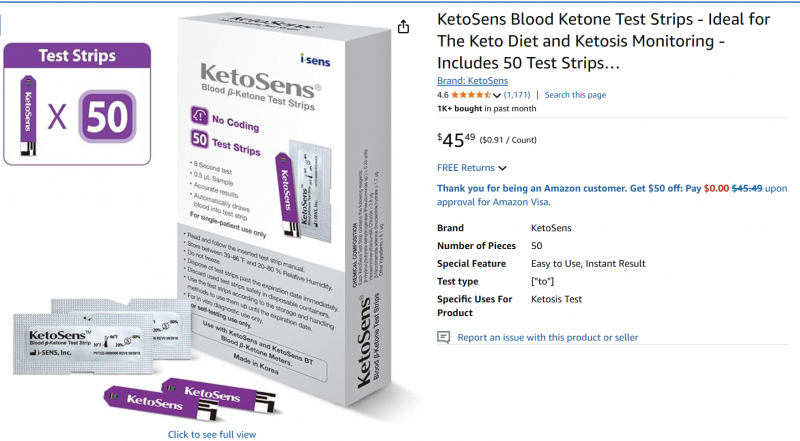Image resolution: width=800 pixels, height=441 pixels.
Task: Click the 4.6 rating number
Action: pyautogui.click(x=442, y=95)
